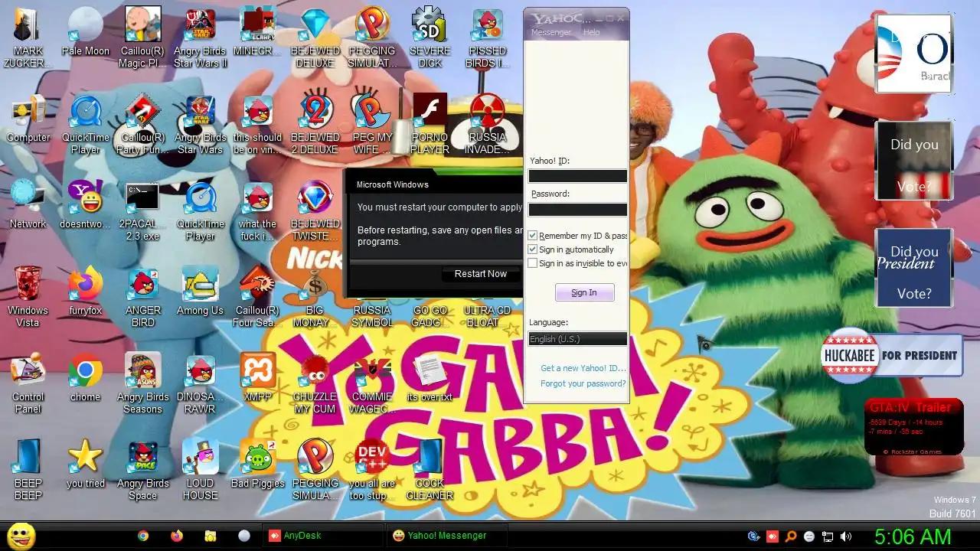Open the ANGER BIRD desktop shortcut
The width and height of the screenshot is (980, 551).
pyautogui.click(x=143, y=297)
